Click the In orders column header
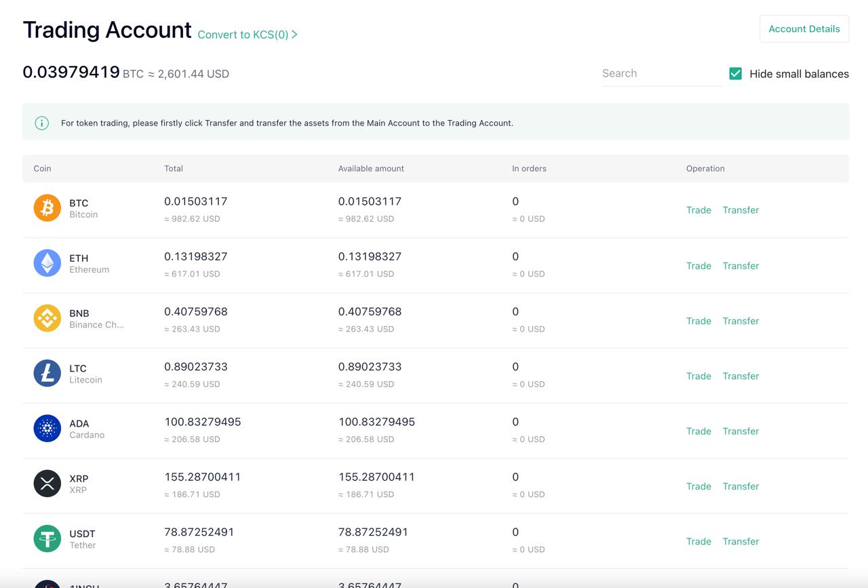This screenshot has height=588, width=868. pos(529,168)
